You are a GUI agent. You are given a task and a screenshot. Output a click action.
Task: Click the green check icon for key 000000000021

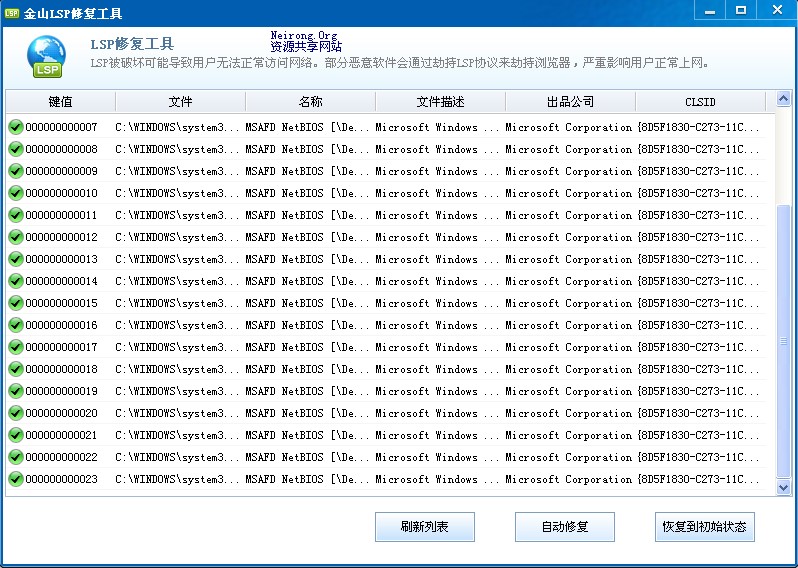click(x=16, y=435)
